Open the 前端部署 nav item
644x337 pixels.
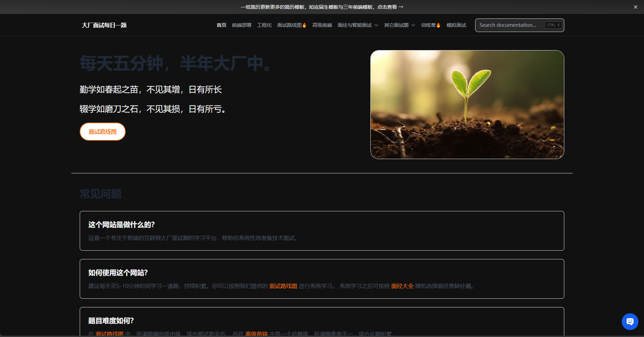click(x=242, y=25)
